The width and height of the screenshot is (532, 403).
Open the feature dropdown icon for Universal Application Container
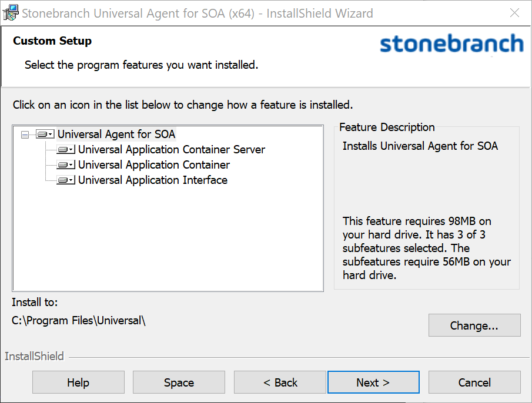click(66, 165)
